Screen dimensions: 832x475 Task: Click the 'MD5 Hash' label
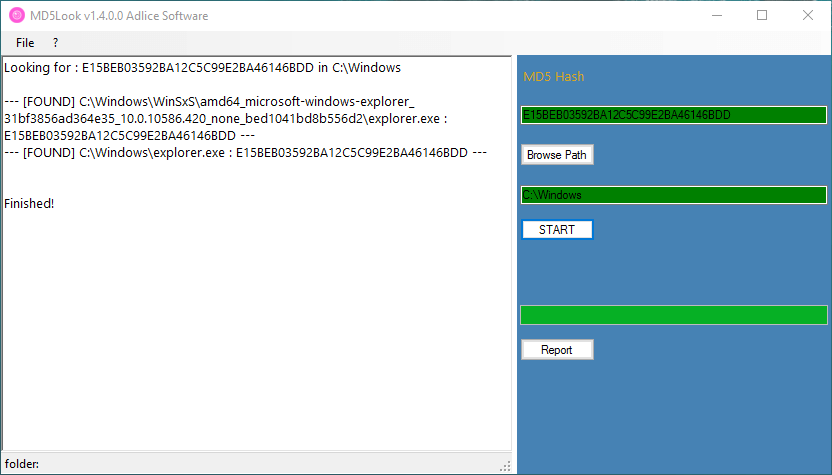[x=553, y=77]
